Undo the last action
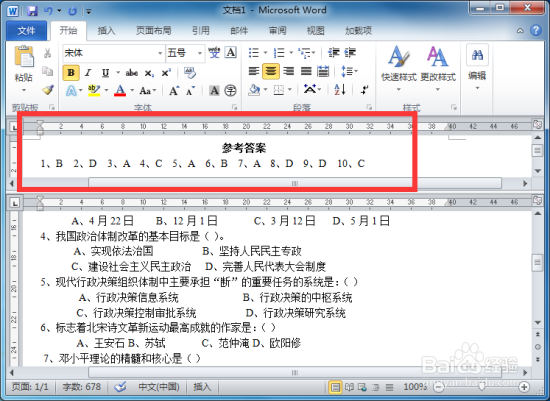The image size is (550, 401). point(48,11)
